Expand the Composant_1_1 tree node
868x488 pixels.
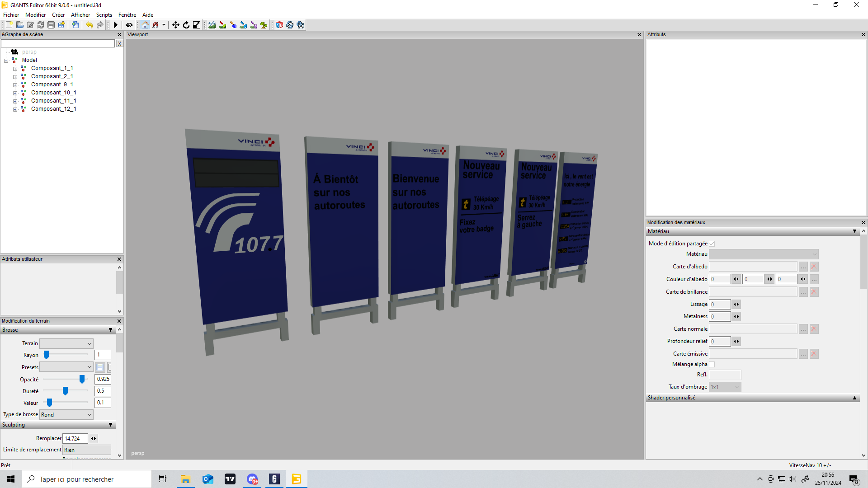click(x=15, y=68)
